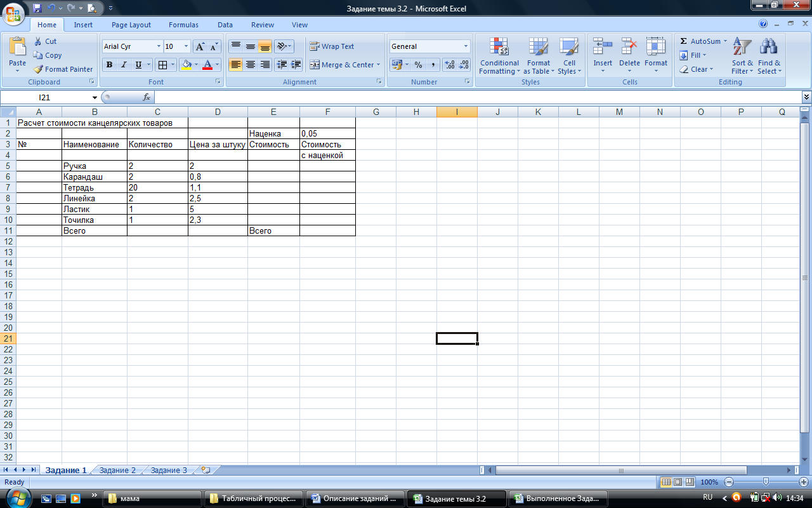Screen dimensions: 812x508
Task: Open the Arial Cyr font name dropdown
Action: 159,46
